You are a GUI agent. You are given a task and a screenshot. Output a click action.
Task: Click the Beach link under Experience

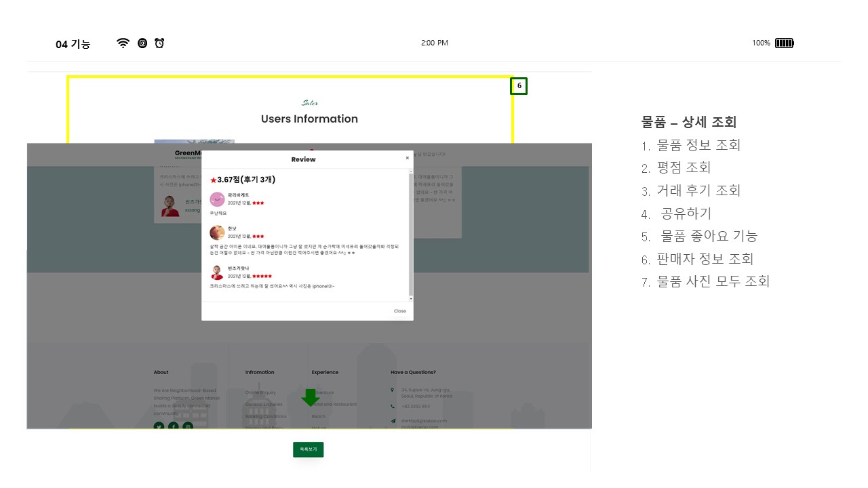tap(317, 416)
